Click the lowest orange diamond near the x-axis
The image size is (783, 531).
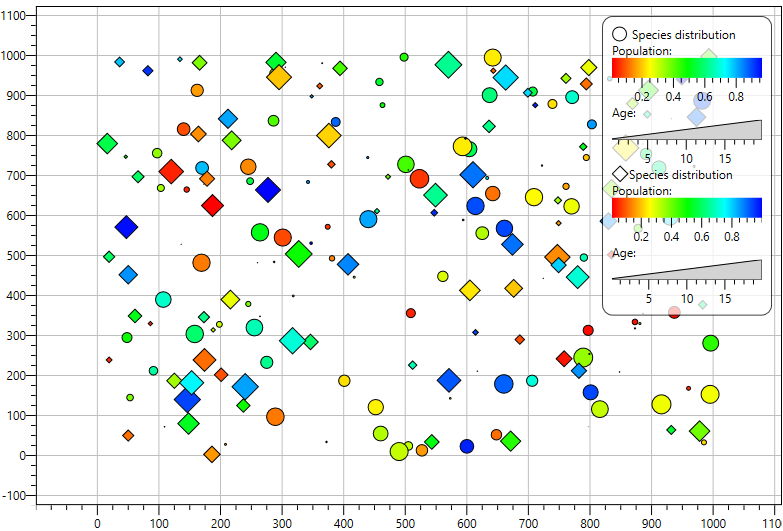(x=212, y=454)
